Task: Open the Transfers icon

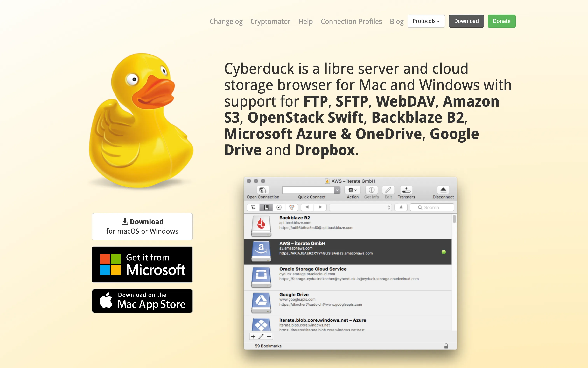Action: pos(406,190)
